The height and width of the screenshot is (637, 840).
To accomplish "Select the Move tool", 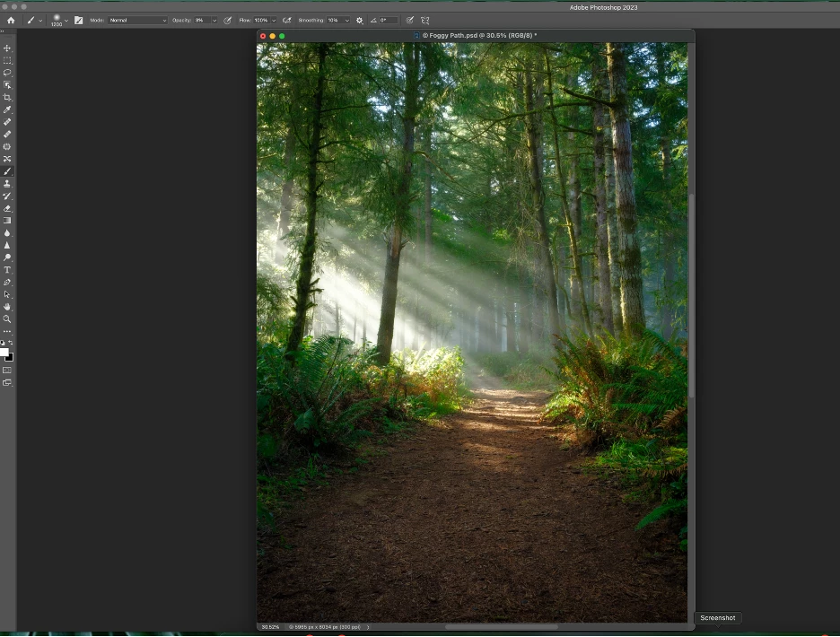I will 7,48.
